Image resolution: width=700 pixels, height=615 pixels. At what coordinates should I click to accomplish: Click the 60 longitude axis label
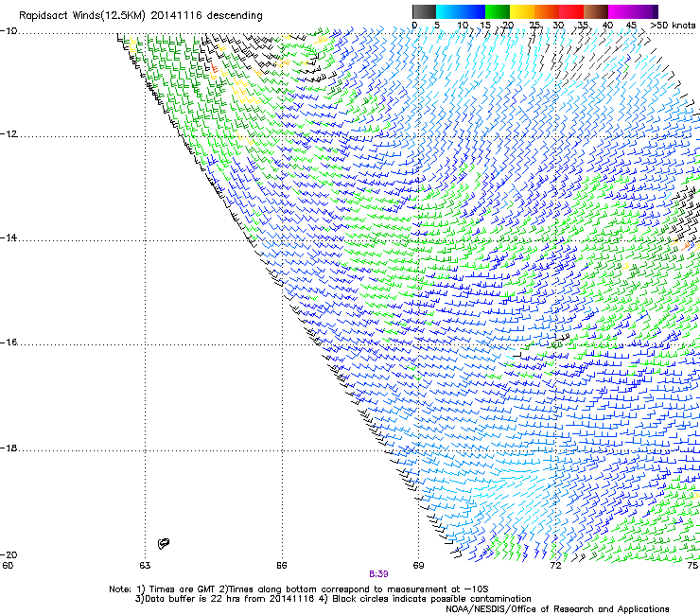[8, 566]
